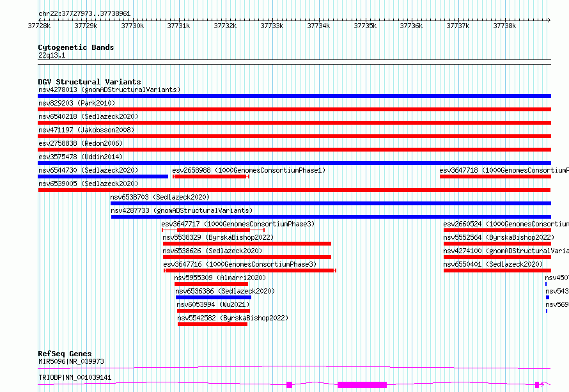Viewport: 569px width, 392px height.
Task: Click nsv4287733 gnomADStructuralVariants label
Action: [x=182, y=210]
